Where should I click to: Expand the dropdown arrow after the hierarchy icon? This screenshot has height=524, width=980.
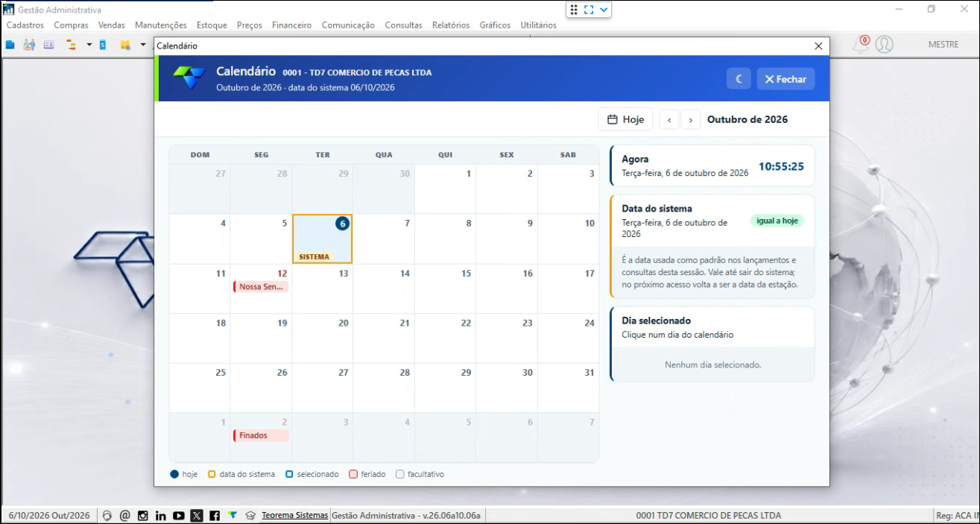tap(89, 45)
